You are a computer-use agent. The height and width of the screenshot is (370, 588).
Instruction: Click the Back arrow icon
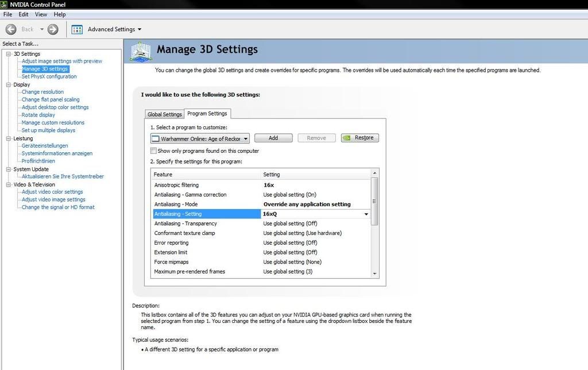click(x=11, y=29)
